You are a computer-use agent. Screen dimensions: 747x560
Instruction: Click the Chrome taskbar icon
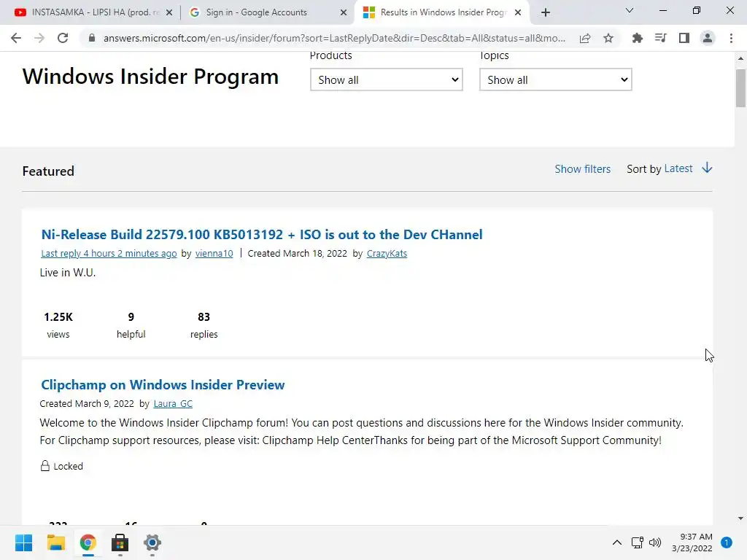point(88,542)
